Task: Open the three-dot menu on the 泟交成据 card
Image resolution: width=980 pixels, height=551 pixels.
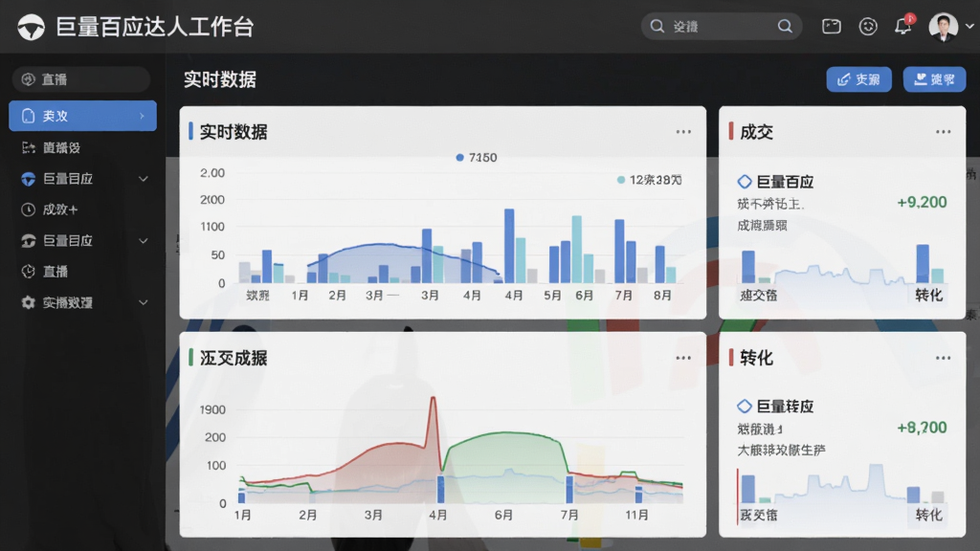Action: pyautogui.click(x=683, y=358)
